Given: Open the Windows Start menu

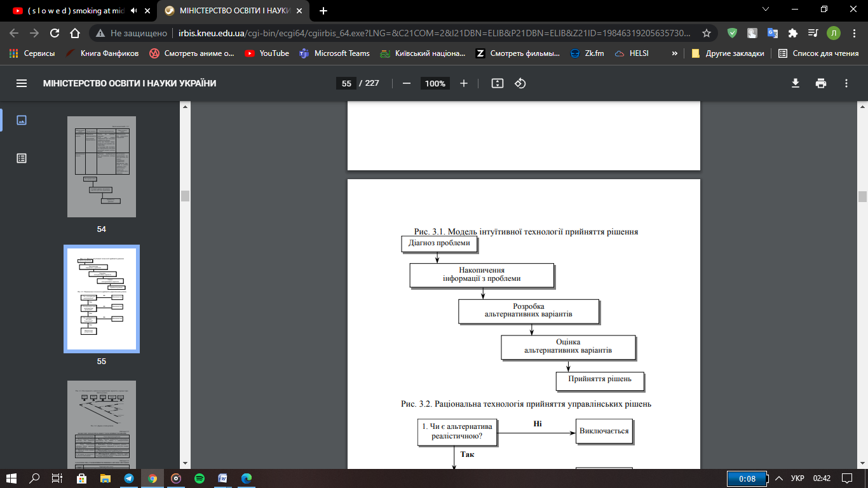Looking at the screenshot, I should (x=11, y=478).
